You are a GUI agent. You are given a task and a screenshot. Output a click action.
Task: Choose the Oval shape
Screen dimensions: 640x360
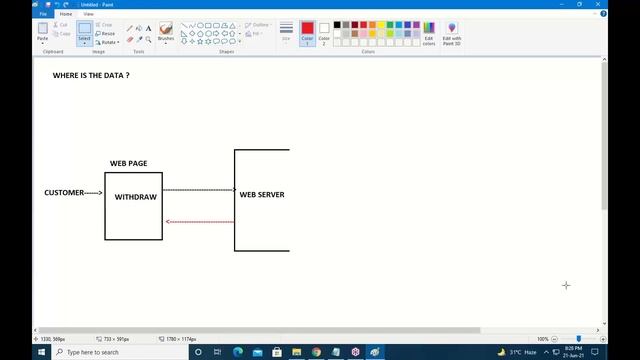[x=200, y=25]
